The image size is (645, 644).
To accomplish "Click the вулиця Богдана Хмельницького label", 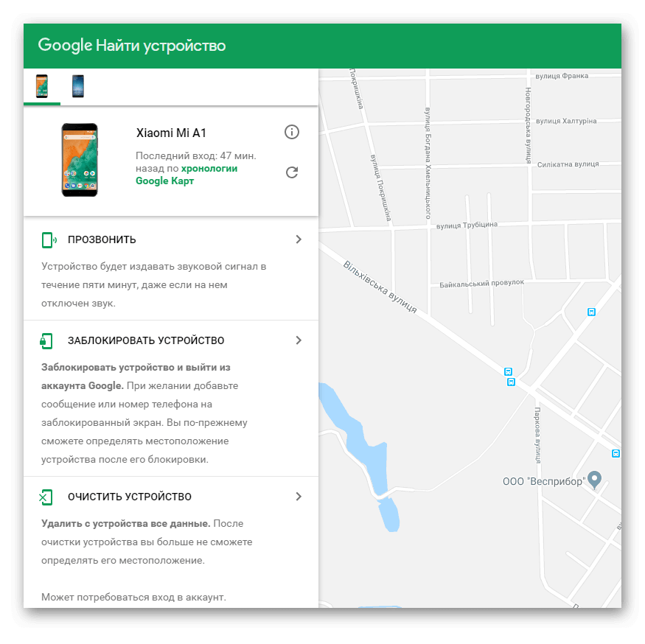I will coord(428,163).
